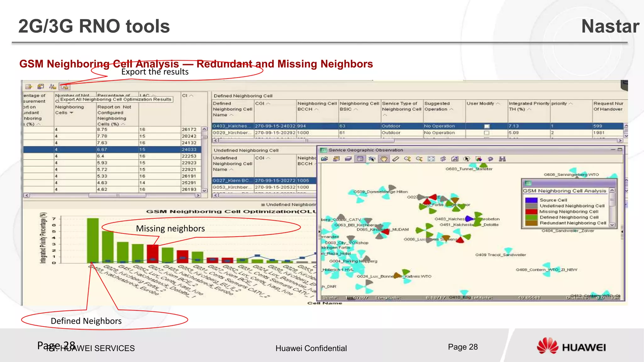Screen dimensions: 644x362
Task: Open the color theme settings icon
Action: pyautogui.click(x=479, y=159)
